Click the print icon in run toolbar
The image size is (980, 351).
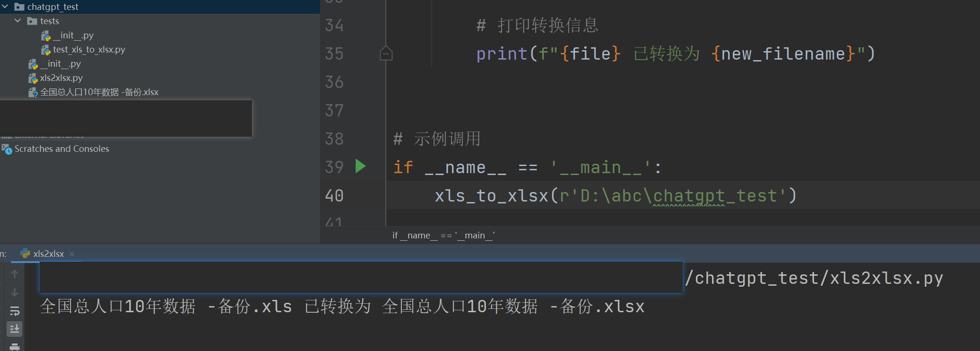click(15, 347)
